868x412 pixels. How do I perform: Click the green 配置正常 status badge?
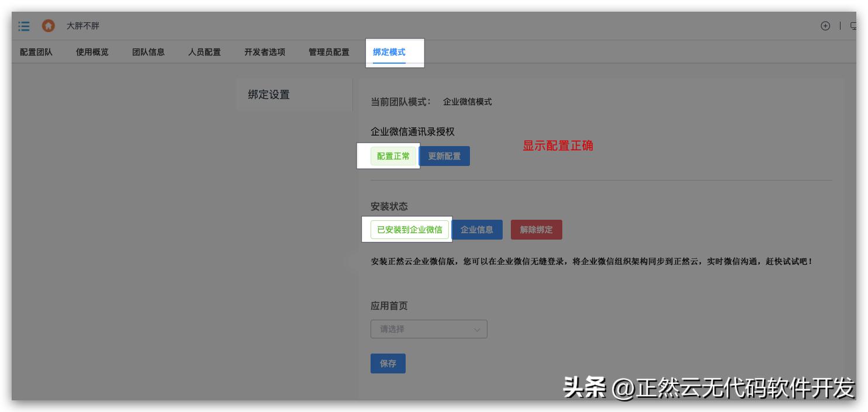(x=393, y=156)
